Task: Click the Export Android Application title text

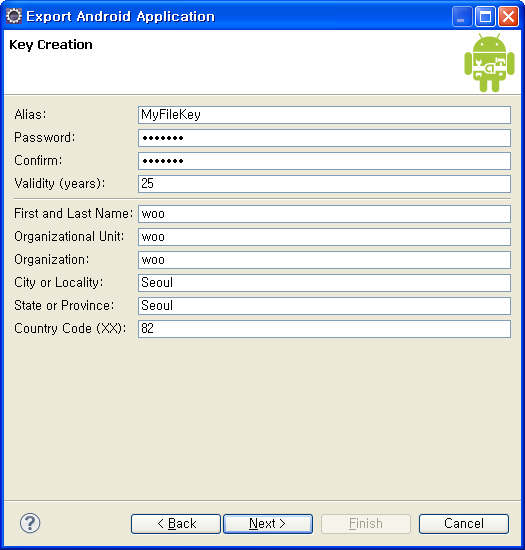Action: point(121,17)
